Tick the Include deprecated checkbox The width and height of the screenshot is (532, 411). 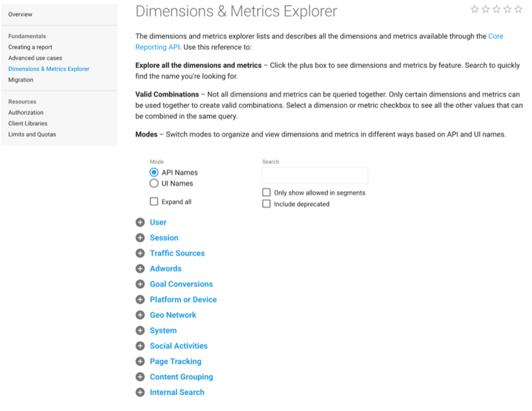(266, 204)
